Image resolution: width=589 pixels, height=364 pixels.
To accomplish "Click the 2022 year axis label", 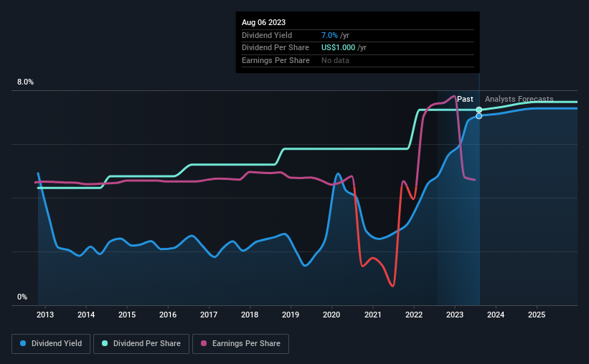I will click(x=414, y=315).
